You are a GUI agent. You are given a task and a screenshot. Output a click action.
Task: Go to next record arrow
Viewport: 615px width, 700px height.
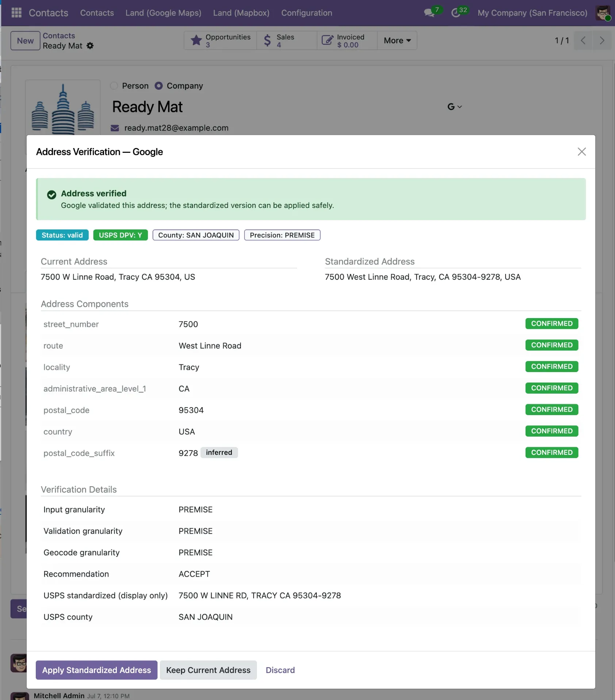click(x=602, y=40)
